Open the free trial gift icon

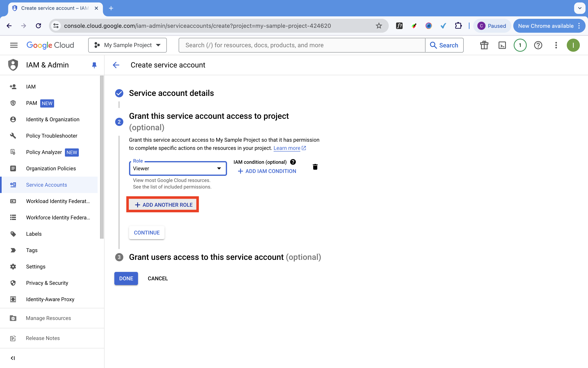click(x=484, y=45)
